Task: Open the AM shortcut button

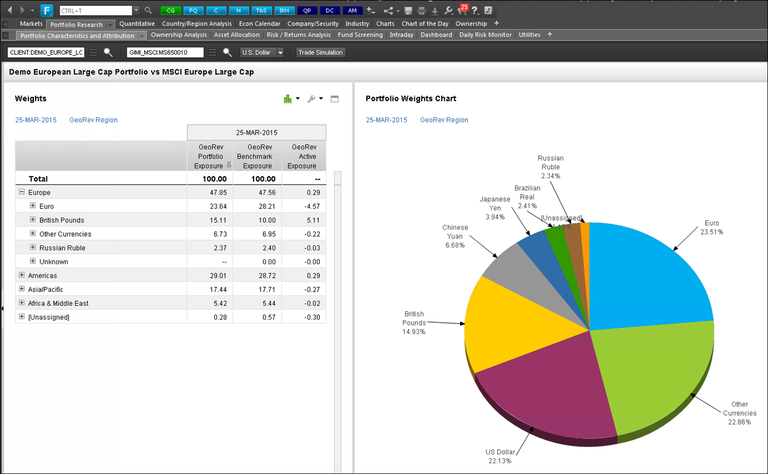Action: pos(352,10)
